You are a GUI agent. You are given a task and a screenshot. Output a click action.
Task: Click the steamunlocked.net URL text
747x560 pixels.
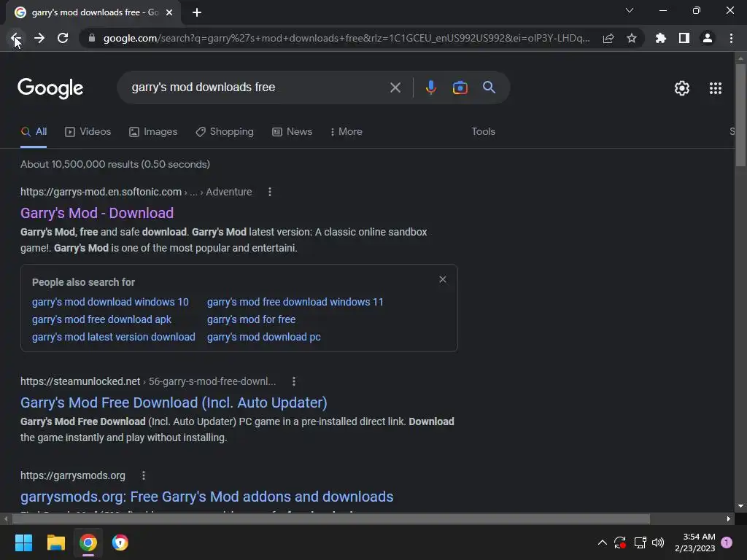click(x=80, y=381)
